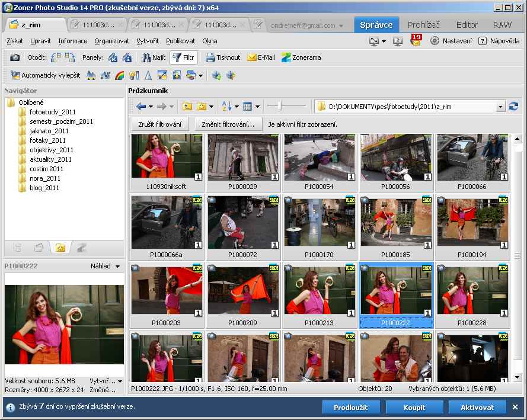This screenshot has height=420, width=527.
Task: Go up one folder level icon
Action: [187, 106]
